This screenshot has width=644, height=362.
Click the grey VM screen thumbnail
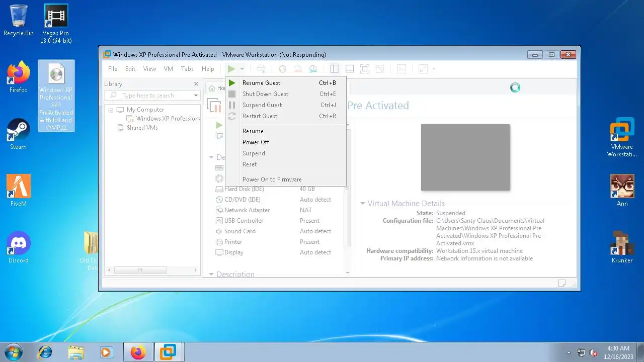click(465, 157)
